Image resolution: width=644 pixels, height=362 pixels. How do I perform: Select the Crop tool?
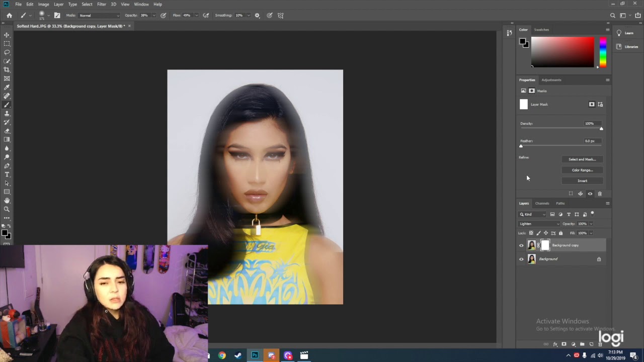click(x=7, y=70)
